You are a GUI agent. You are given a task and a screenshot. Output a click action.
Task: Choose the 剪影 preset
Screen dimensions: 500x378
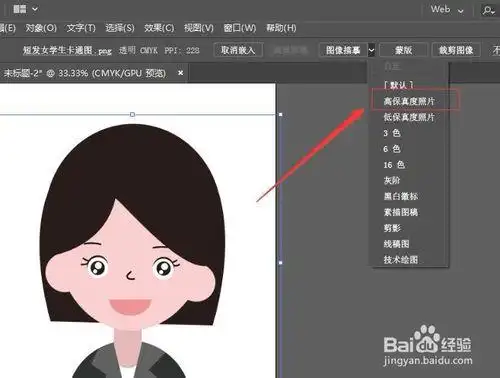click(x=392, y=228)
